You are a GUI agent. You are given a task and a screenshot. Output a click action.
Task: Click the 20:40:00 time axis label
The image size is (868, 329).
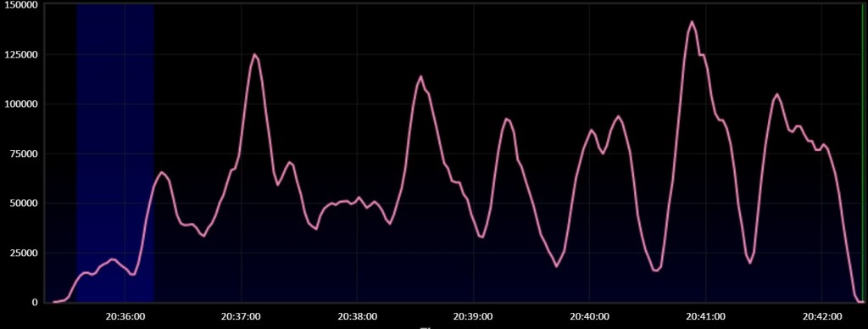[589, 316]
